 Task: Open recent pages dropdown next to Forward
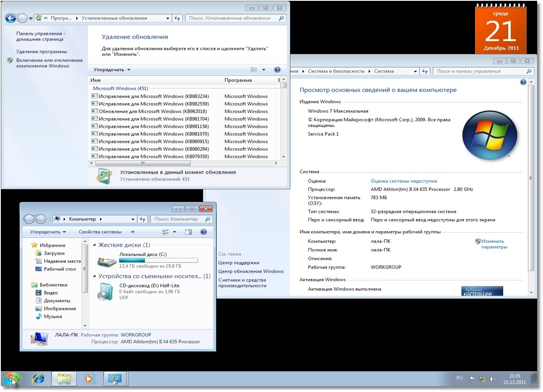pyautogui.click(x=31, y=18)
